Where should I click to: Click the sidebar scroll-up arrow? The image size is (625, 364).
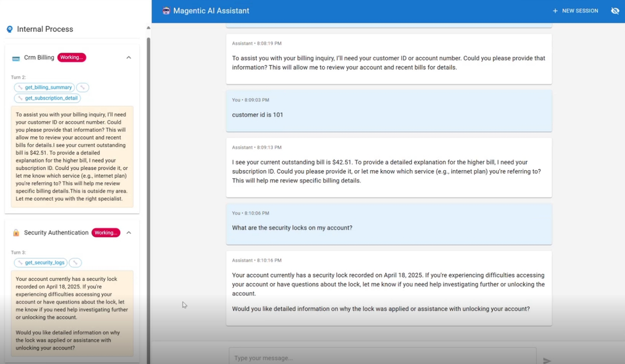(148, 28)
